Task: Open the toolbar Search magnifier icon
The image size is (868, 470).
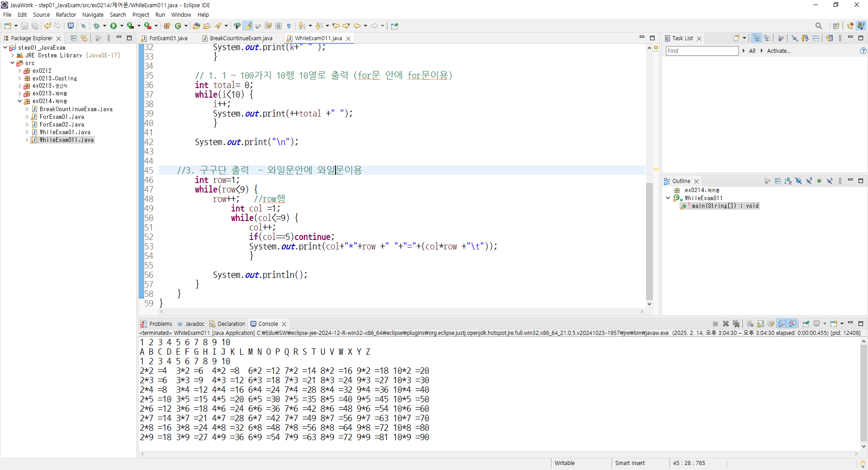Action: click(x=819, y=26)
